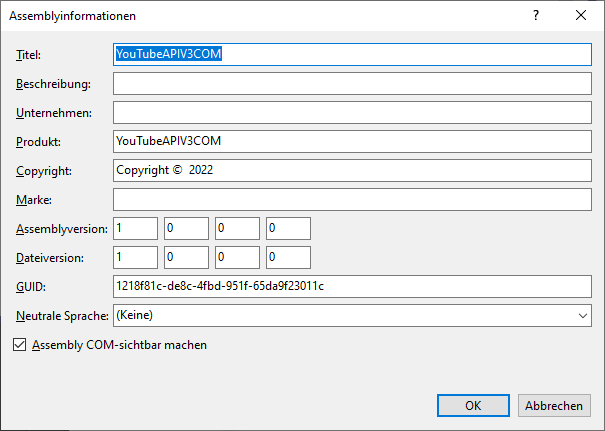Viewport: 605px width, 431px height.
Task: Toggle Assembly COM-sichtbar machen checkbox
Action: 20,345
